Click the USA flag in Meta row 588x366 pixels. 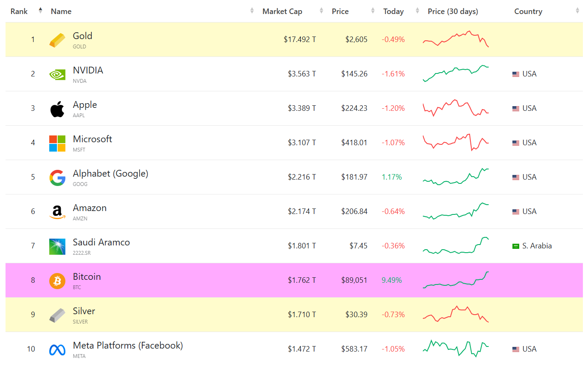(516, 349)
